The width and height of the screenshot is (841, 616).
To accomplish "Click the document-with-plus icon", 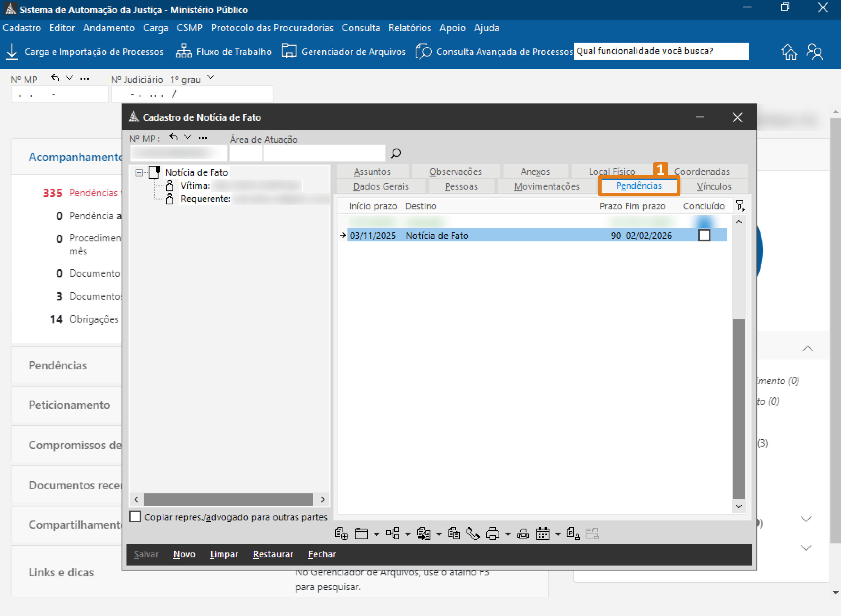I will [341, 534].
